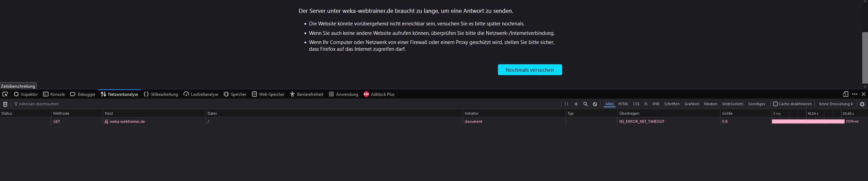868x181 pixels.
Task: Open devtools more options menu
Action: (855, 94)
